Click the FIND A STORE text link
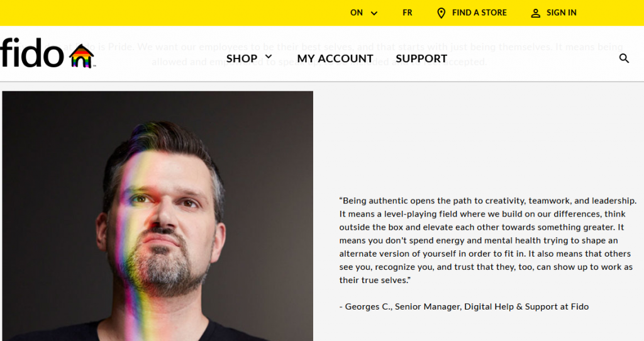 coord(479,13)
